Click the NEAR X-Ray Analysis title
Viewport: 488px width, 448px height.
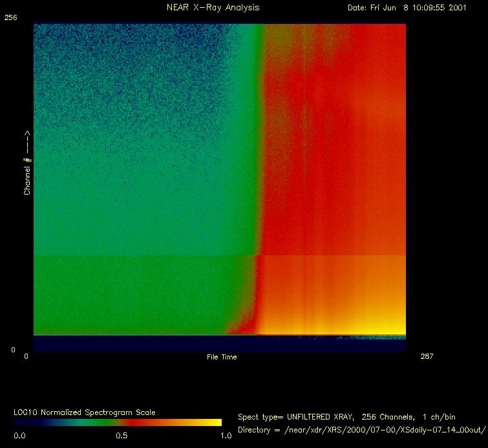[202, 8]
